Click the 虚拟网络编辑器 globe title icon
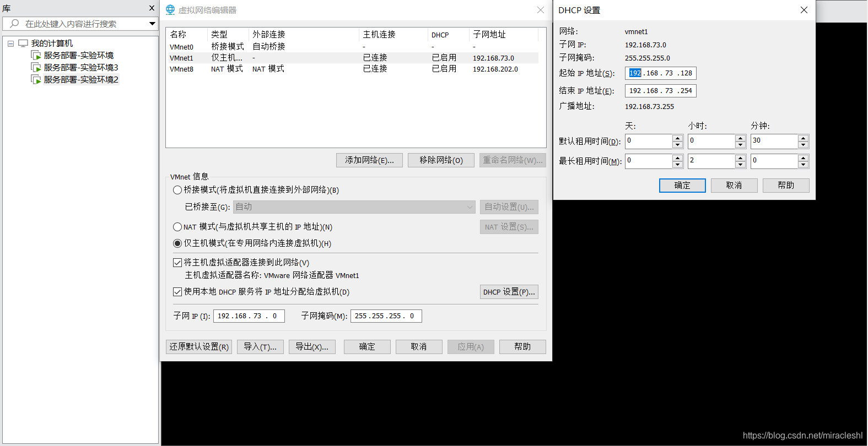 [x=170, y=10]
